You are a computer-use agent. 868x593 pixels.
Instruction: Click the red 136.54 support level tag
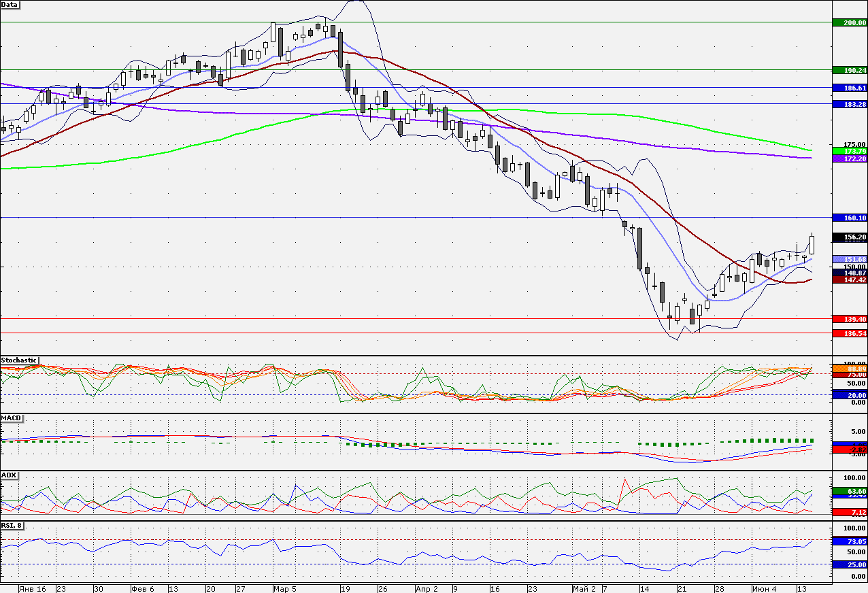tap(850, 333)
